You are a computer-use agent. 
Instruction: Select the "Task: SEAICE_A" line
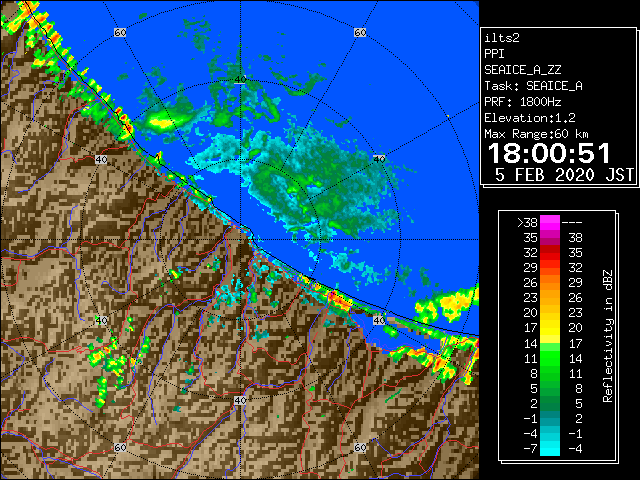click(533, 86)
